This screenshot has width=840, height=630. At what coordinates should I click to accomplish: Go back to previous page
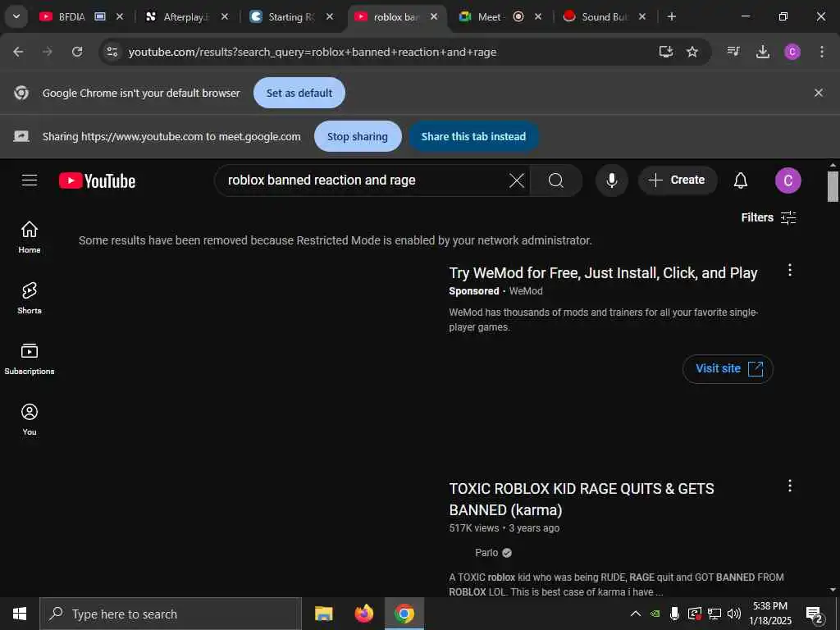(18, 52)
